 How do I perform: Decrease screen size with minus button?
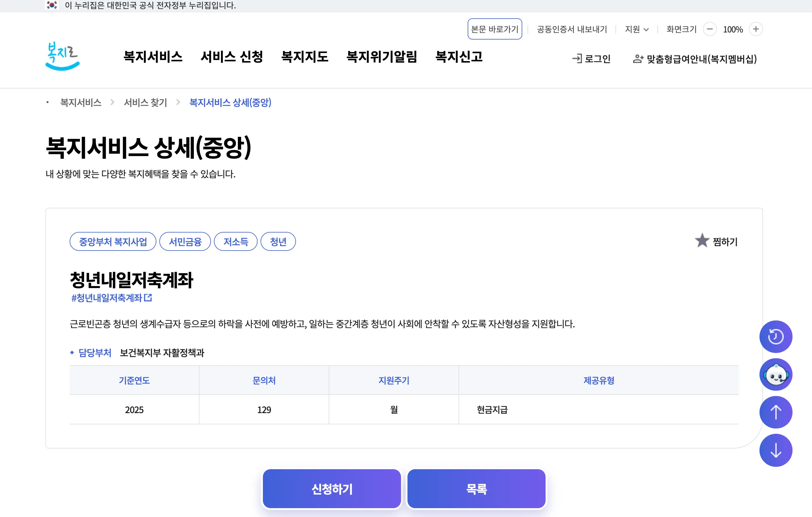tap(710, 29)
